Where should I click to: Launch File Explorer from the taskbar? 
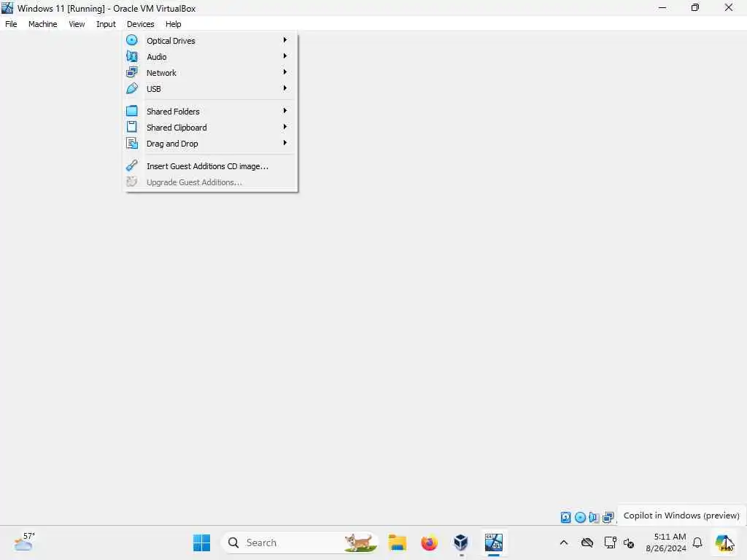tap(397, 542)
